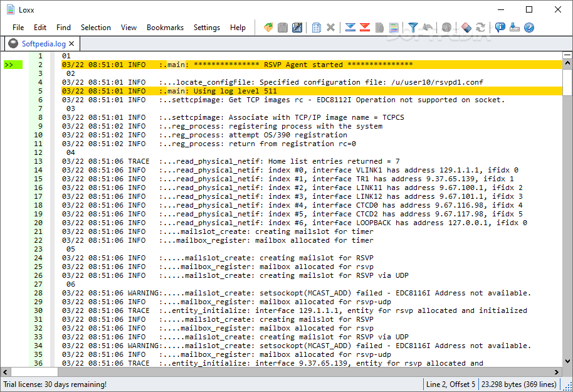
Task: Click the 'Specified configuration file' line
Action: [272, 82]
